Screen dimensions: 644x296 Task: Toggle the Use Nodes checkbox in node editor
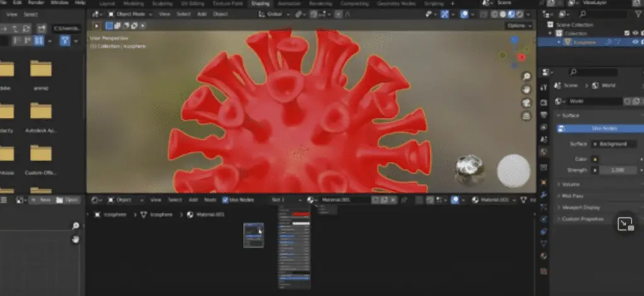point(225,200)
